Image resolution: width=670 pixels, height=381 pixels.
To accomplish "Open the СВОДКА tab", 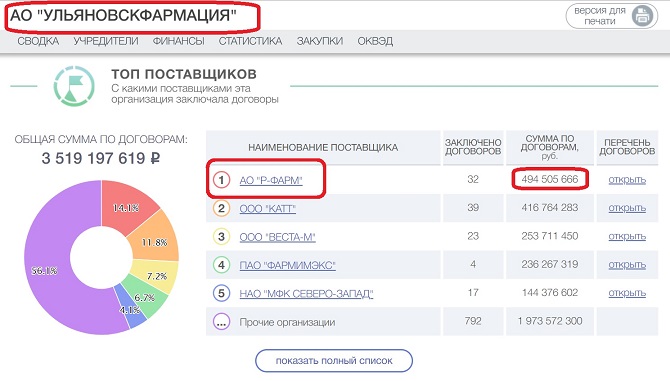I will (38, 41).
